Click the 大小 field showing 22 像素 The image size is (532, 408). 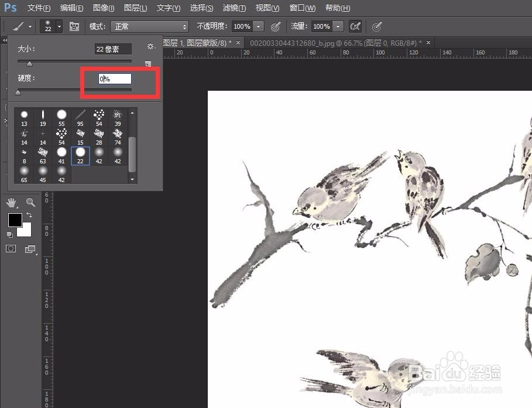(x=113, y=49)
